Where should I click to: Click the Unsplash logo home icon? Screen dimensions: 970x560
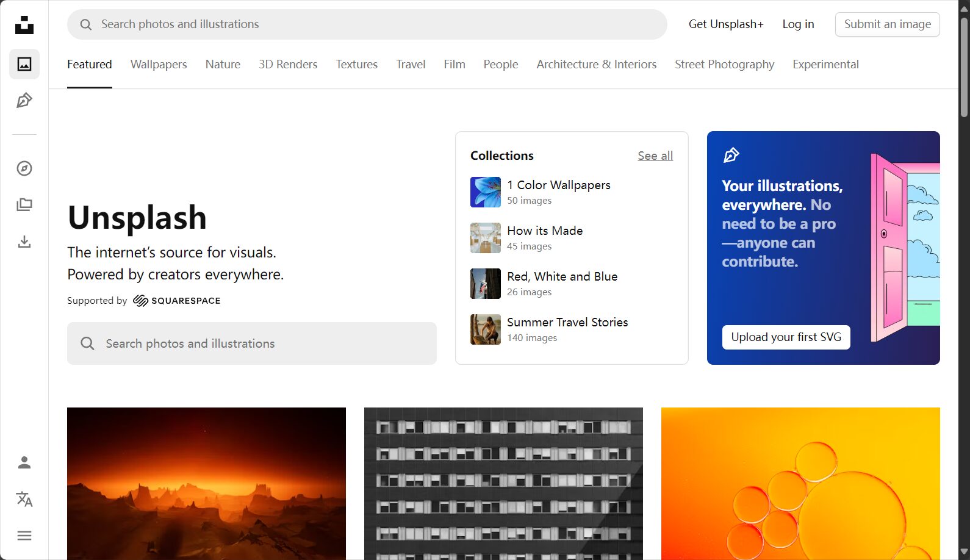[24, 25]
